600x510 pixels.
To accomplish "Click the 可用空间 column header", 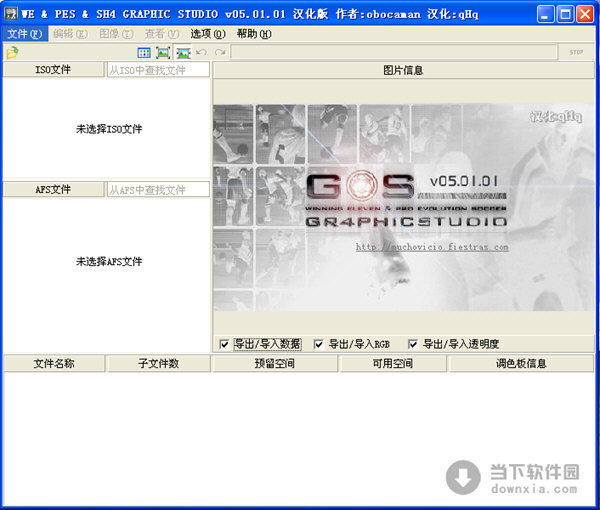I will point(393,363).
